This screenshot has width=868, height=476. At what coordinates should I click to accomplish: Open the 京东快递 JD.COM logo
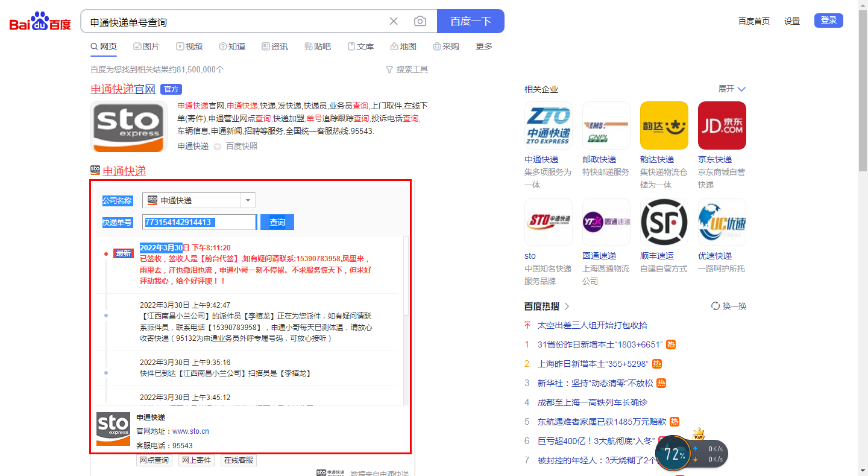722,125
